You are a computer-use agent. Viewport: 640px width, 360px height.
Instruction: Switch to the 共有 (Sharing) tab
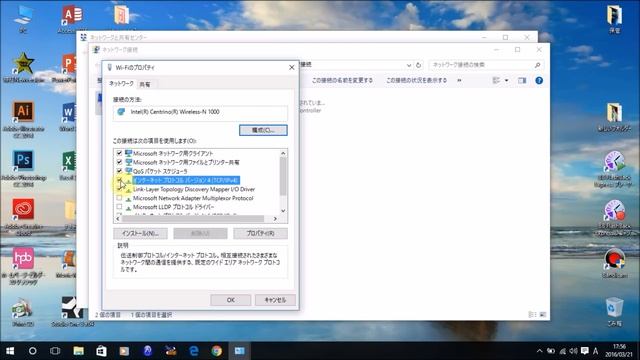click(x=145, y=84)
